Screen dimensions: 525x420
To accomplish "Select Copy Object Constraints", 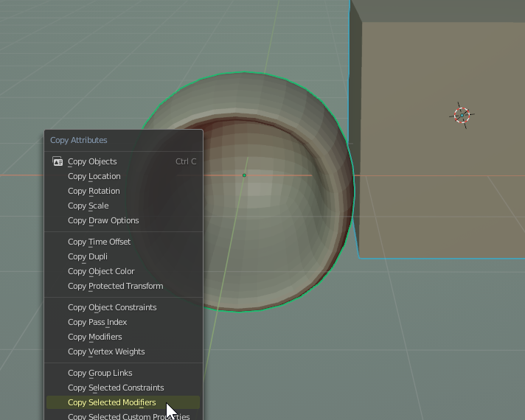I will pyautogui.click(x=123, y=307).
